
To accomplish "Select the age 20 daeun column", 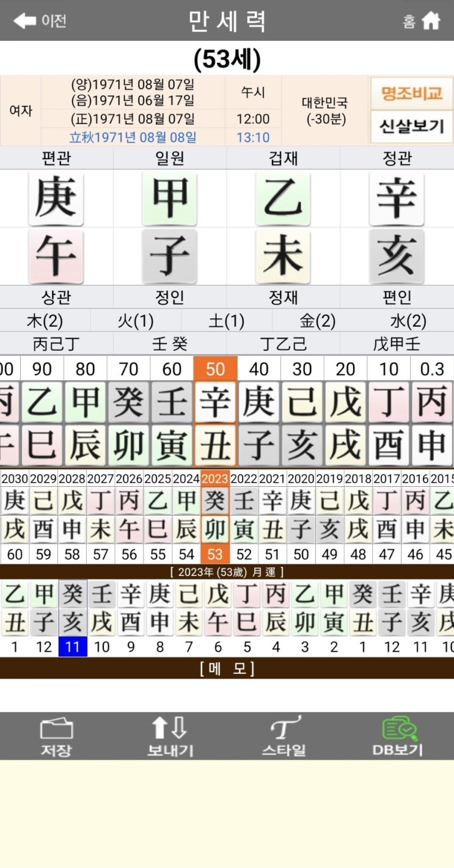I will 345,411.
